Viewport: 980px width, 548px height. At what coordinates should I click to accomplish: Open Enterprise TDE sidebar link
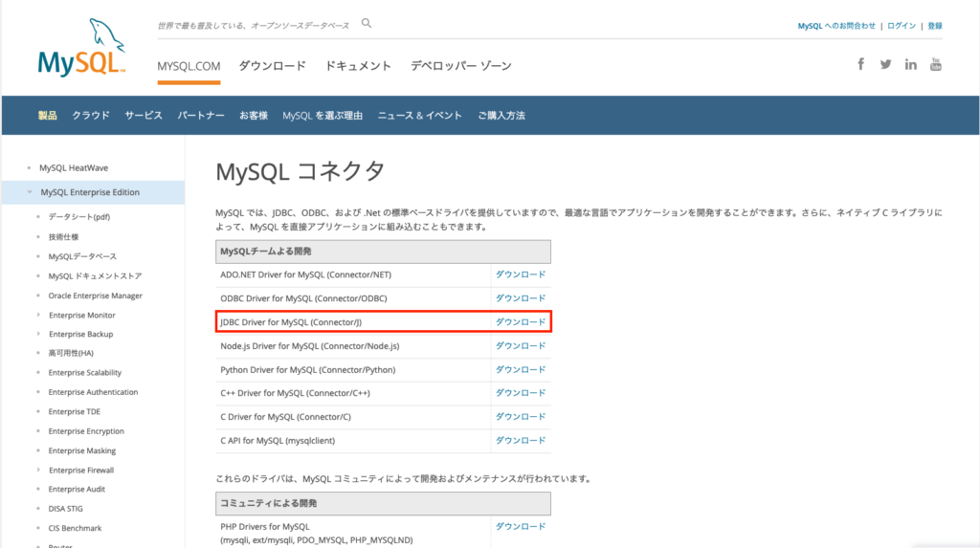(75, 411)
